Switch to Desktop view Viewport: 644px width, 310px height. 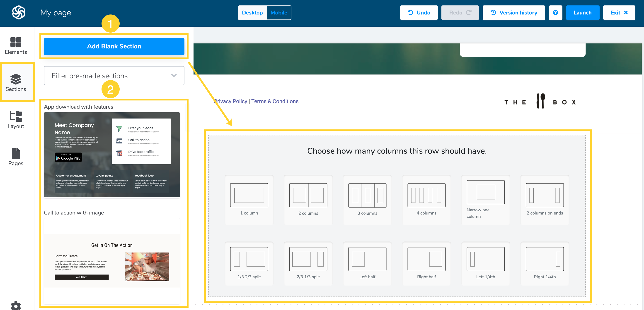coord(252,12)
